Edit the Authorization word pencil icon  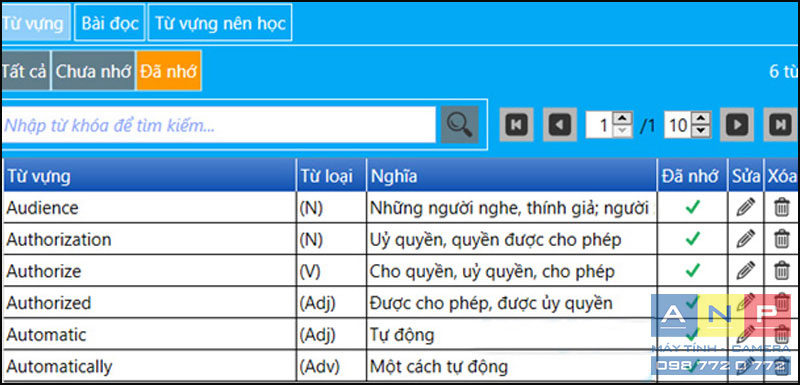click(x=745, y=239)
